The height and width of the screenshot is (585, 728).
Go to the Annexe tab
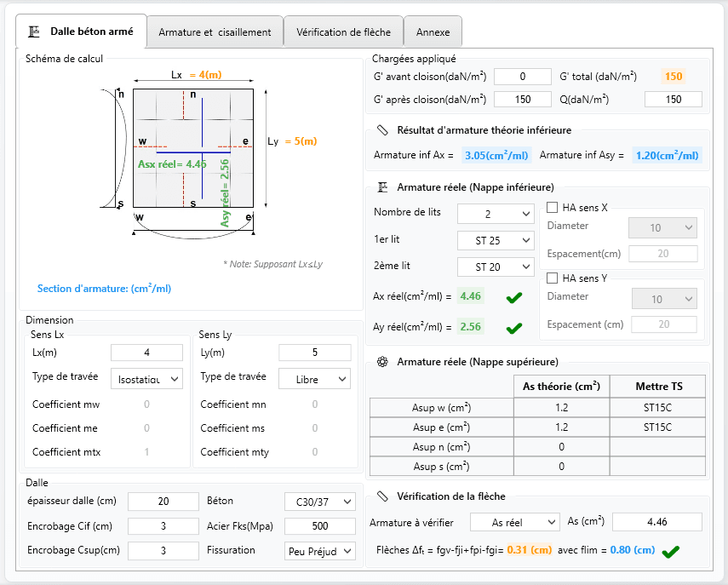[433, 32]
